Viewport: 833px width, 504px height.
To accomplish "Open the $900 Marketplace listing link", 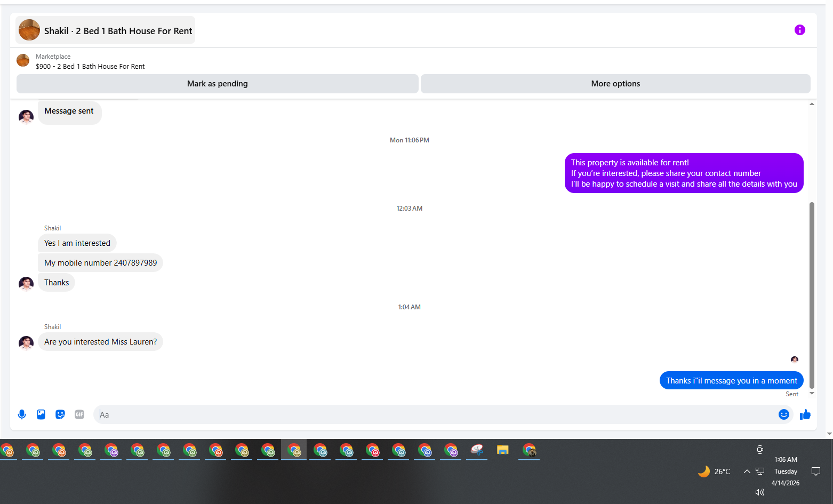I will pyautogui.click(x=90, y=67).
